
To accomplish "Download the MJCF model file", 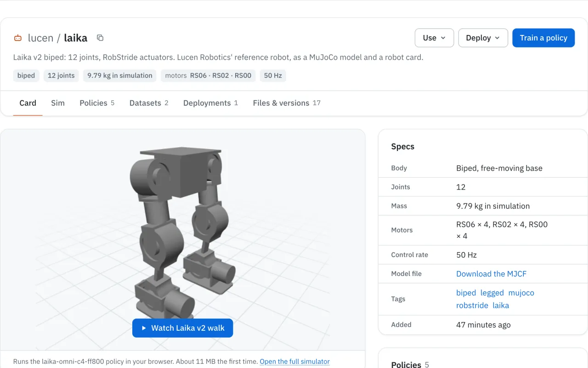I will pyautogui.click(x=491, y=274).
